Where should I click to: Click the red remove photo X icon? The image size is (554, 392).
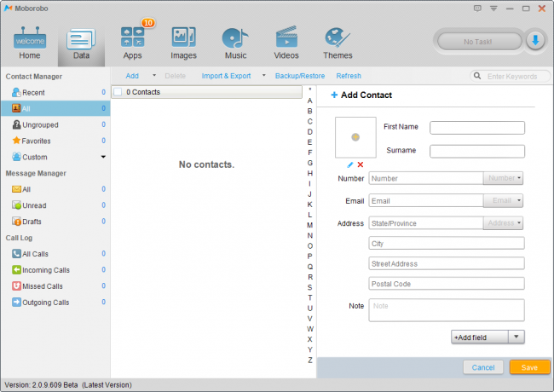click(361, 164)
